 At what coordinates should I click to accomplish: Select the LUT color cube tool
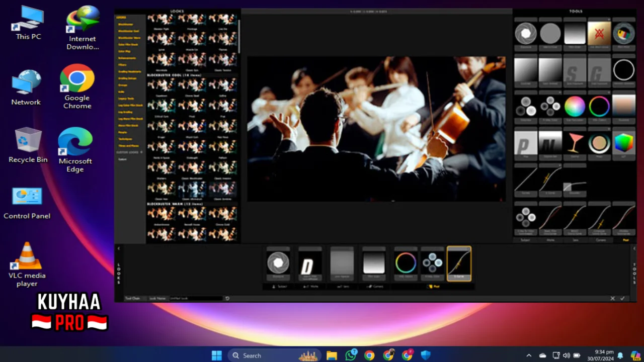(624, 143)
